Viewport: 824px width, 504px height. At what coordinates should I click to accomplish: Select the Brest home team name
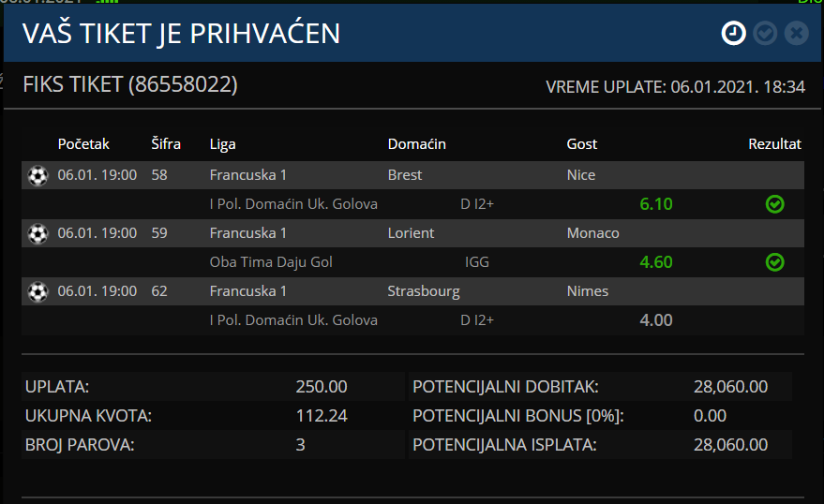click(x=405, y=175)
